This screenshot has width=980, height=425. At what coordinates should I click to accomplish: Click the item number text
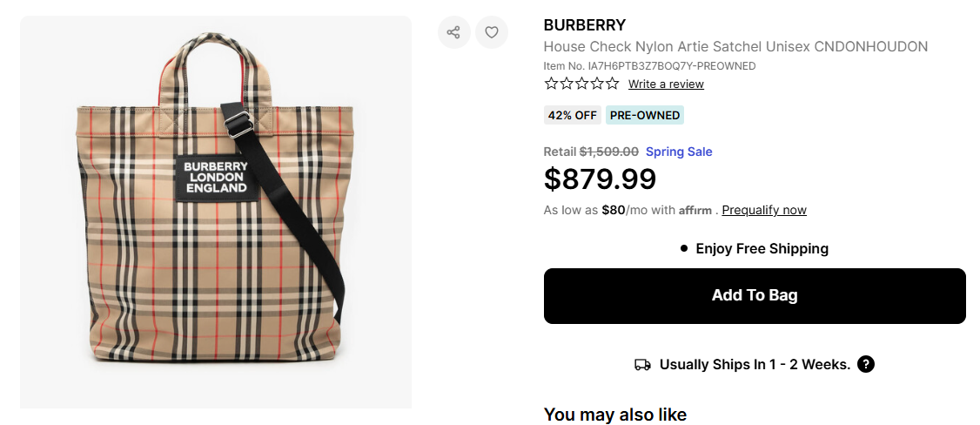[x=649, y=66]
